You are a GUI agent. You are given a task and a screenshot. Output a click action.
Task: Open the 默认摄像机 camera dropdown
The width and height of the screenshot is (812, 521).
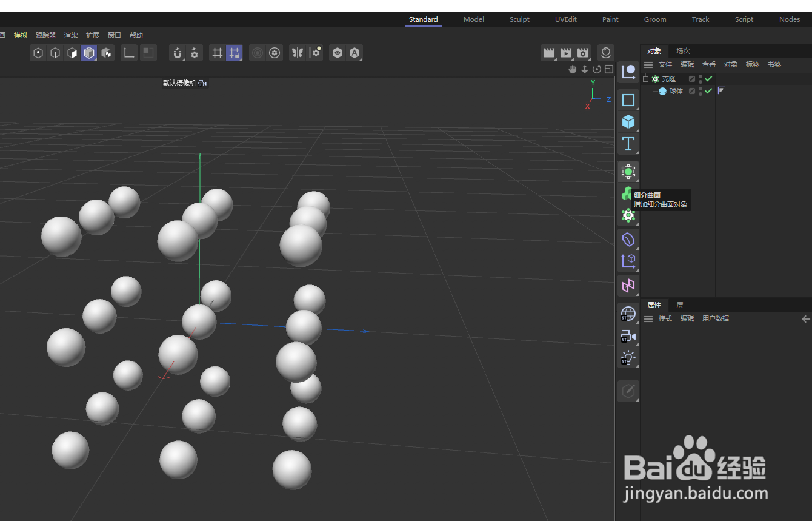pos(205,83)
